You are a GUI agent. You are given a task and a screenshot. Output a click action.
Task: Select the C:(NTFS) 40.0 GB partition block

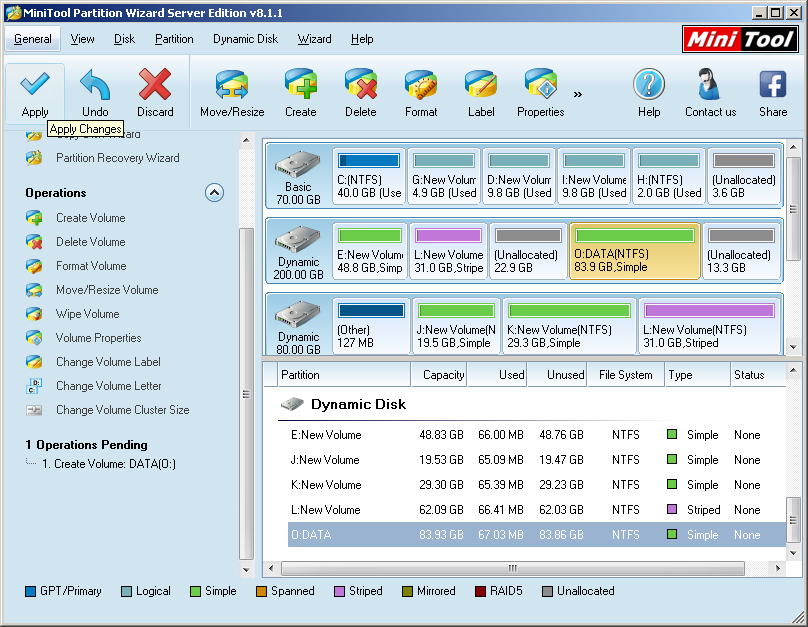[369, 176]
